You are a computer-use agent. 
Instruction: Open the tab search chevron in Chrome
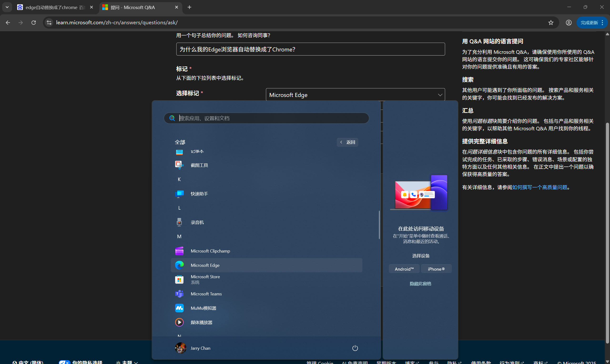click(x=7, y=7)
